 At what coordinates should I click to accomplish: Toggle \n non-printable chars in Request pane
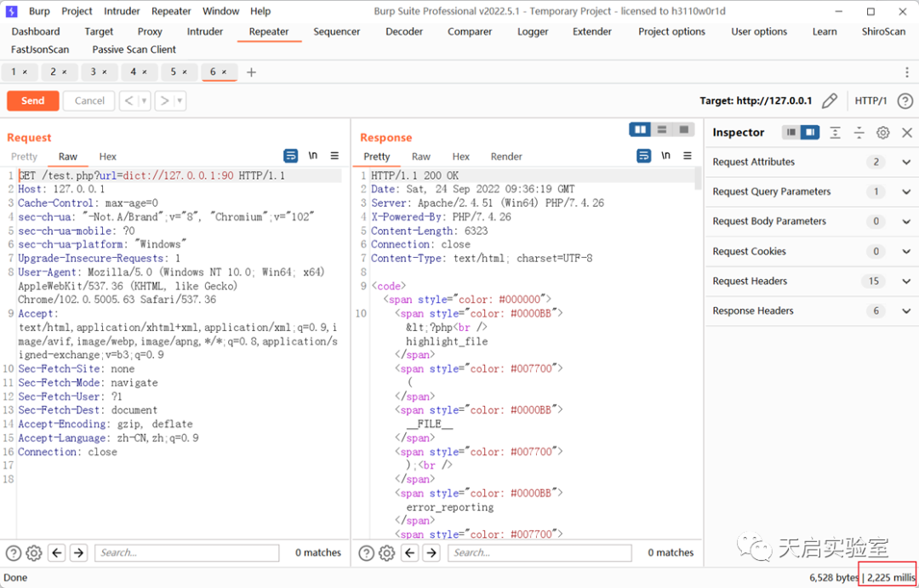313,156
